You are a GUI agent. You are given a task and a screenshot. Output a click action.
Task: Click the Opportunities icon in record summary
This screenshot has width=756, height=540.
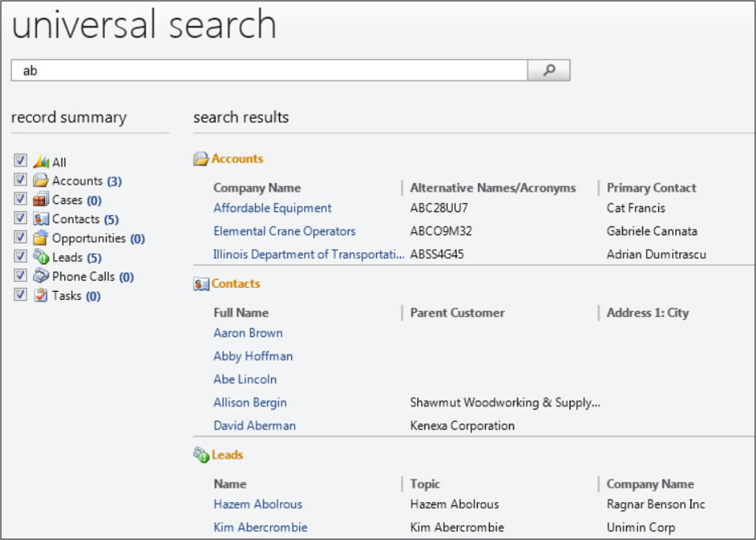coord(41,238)
